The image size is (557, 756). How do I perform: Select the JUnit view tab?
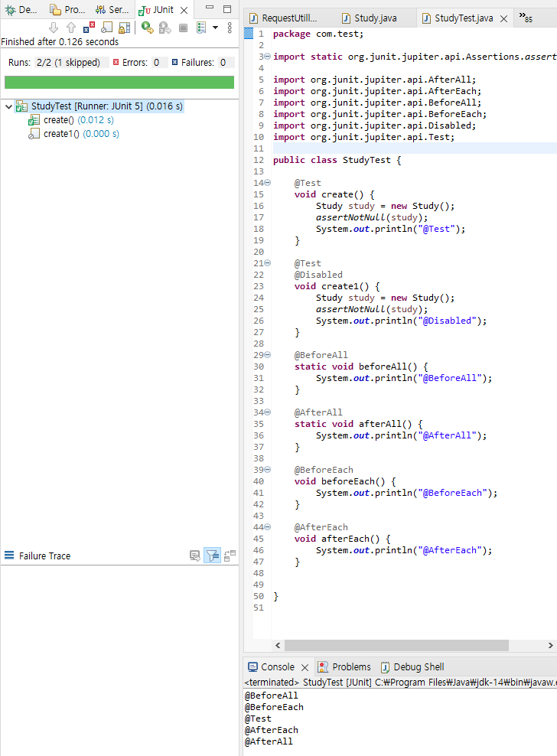[x=156, y=10]
